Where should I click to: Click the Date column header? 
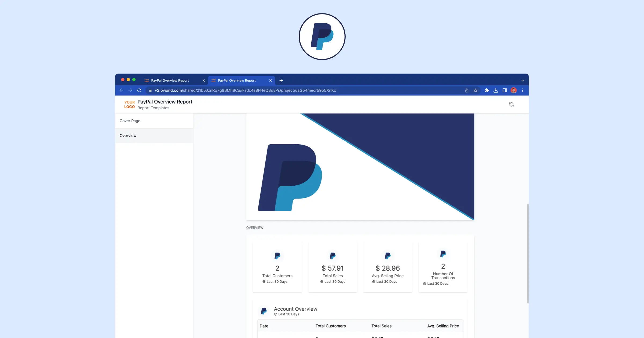(x=264, y=326)
